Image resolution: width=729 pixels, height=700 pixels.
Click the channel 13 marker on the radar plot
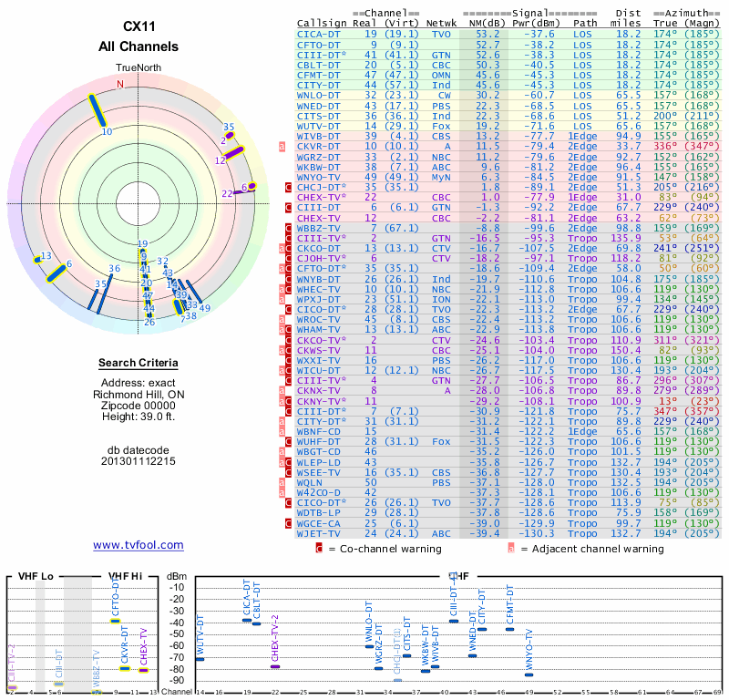tap(37, 260)
